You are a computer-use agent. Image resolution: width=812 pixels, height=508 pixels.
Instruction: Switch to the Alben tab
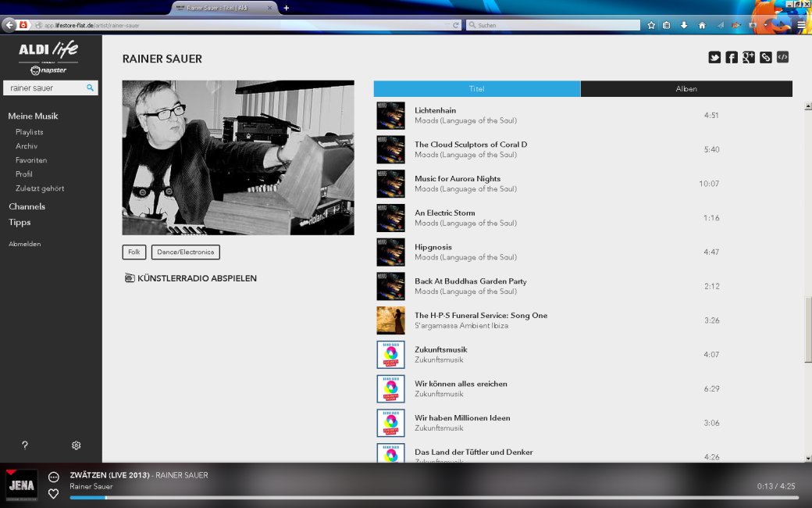click(x=686, y=88)
